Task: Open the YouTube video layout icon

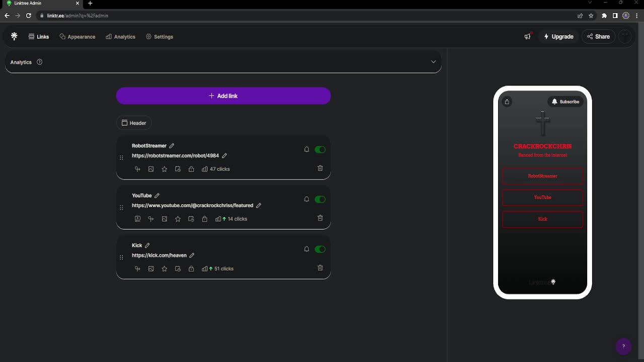Action: click(x=137, y=219)
